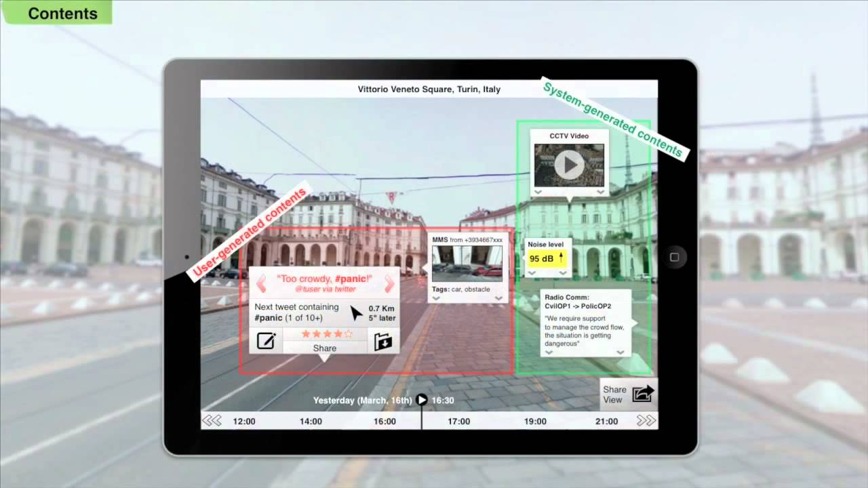Rate tweet using the star rating row
This screenshot has width=868, height=488.
[x=327, y=334]
